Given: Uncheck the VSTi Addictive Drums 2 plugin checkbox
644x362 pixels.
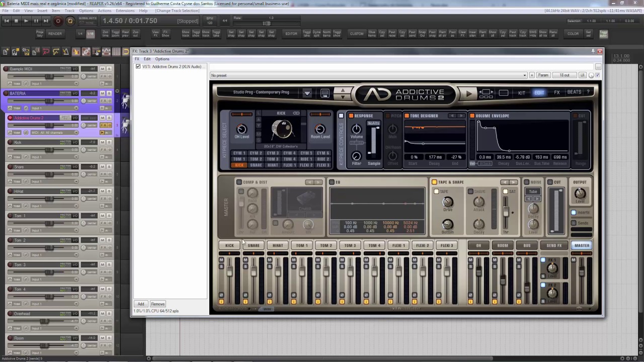Looking at the screenshot, I should click(x=138, y=66).
